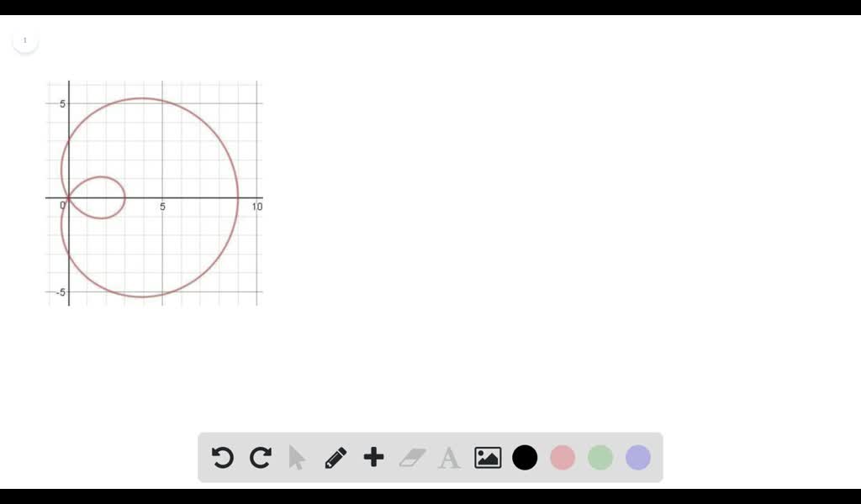Click the Redo icon
Viewport: 861px width, 504px height.
point(261,457)
